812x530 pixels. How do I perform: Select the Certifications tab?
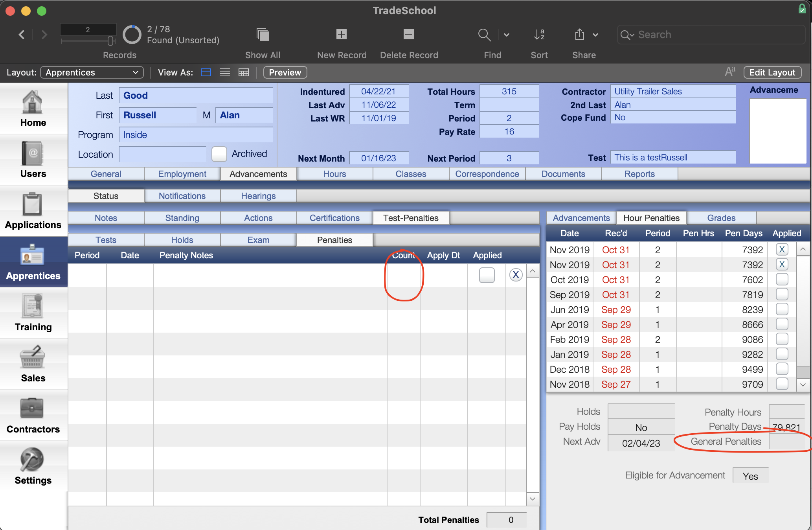pyautogui.click(x=334, y=218)
